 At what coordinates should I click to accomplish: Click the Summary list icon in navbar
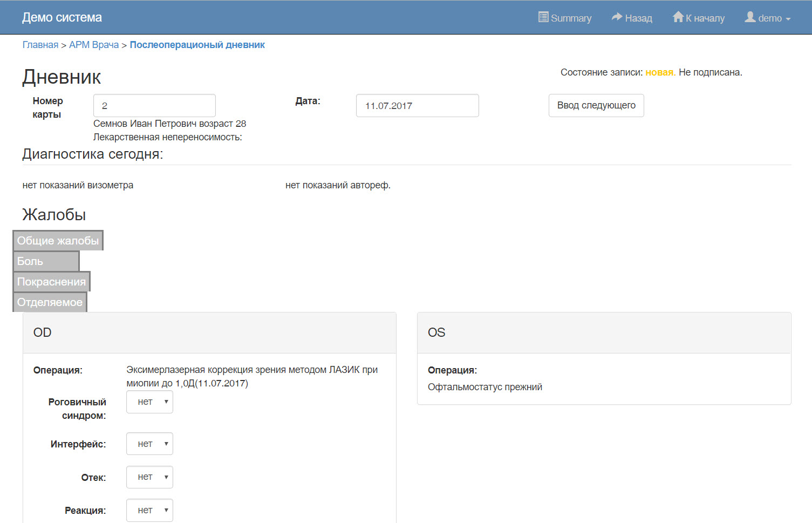point(543,17)
